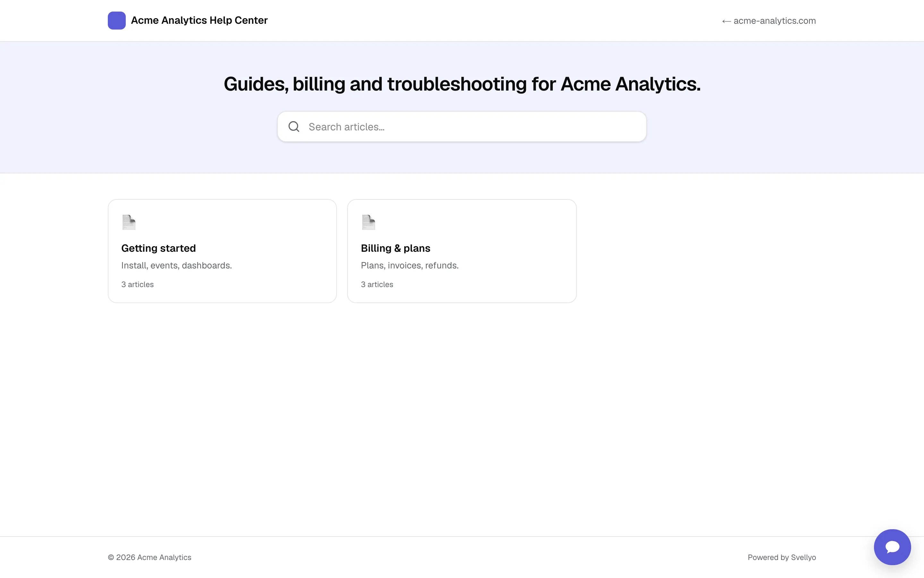Image resolution: width=924 pixels, height=578 pixels.
Task: Go back to acme-analytics.com
Action: [769, 21]
